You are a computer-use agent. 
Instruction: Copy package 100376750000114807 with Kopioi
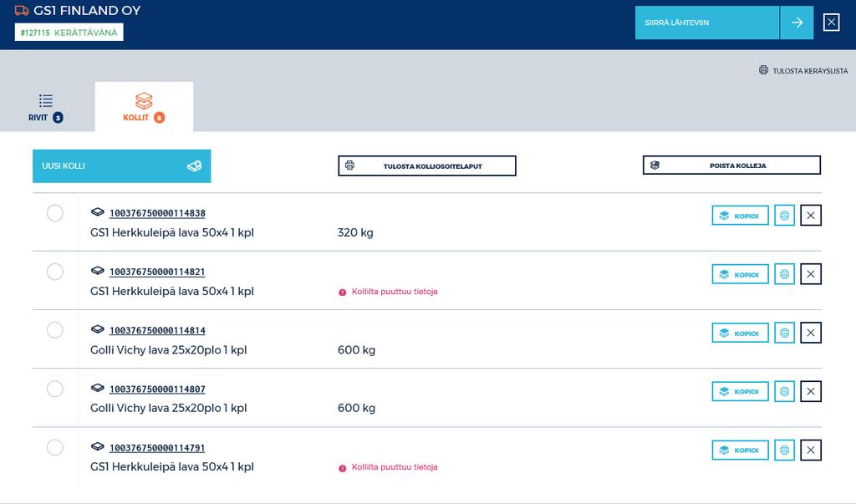click(741, 391)
